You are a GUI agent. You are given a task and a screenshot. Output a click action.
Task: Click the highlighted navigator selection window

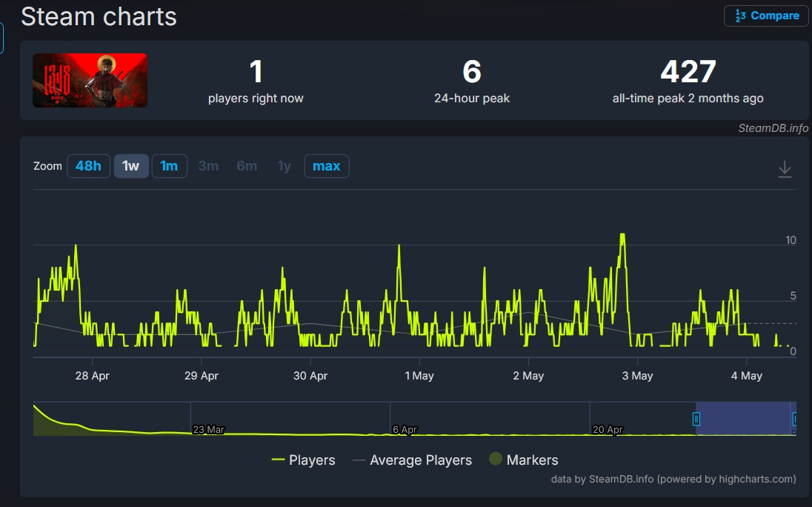[x=746, y=419]
